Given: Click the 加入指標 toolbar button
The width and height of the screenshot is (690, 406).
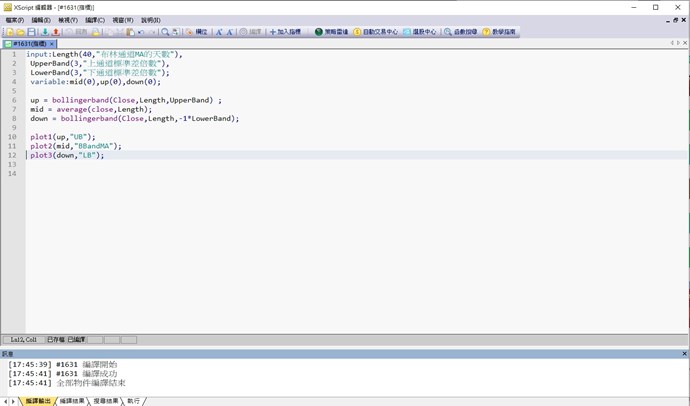Looking at the screenshot, I should pyautogui.click(x=285, y=32).
